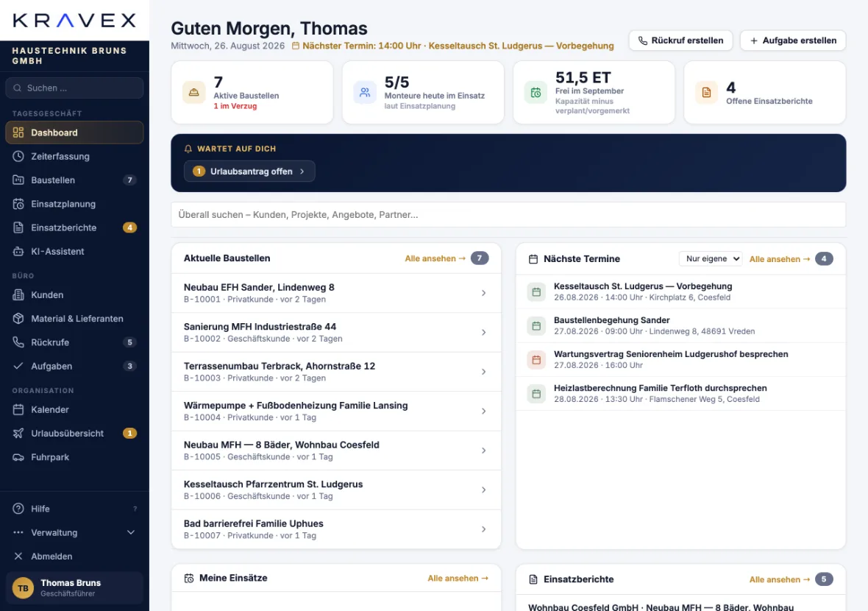Click the Baustellen folder icon
The height and width of the screenshot is (611, 868).
pos(18,180)
